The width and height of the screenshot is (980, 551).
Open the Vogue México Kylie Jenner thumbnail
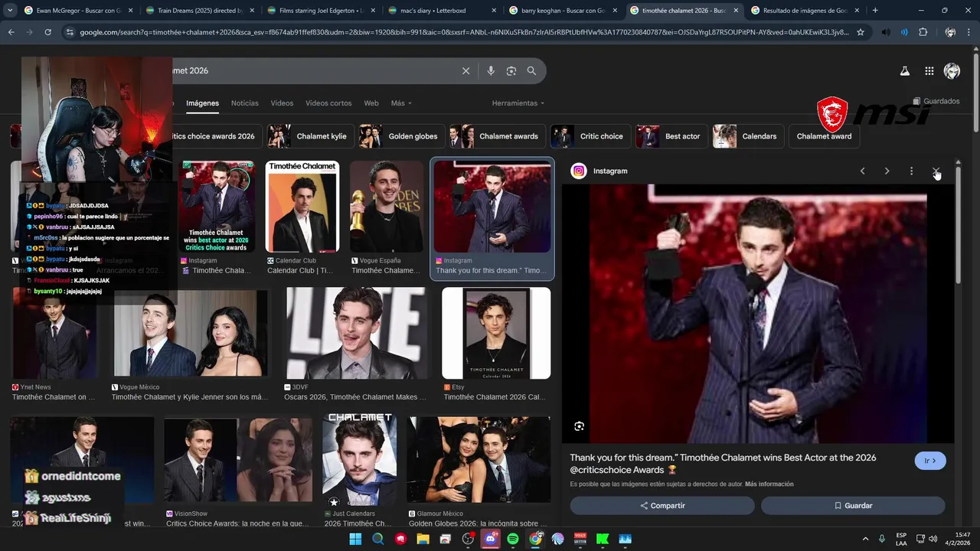point(191,333)
